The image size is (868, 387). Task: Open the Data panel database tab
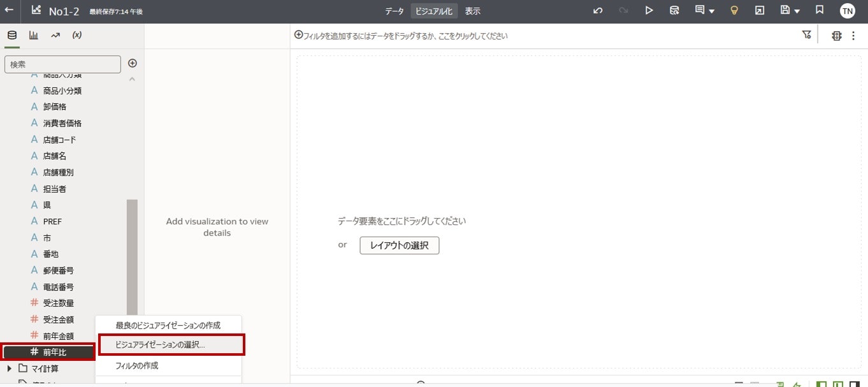12,35
